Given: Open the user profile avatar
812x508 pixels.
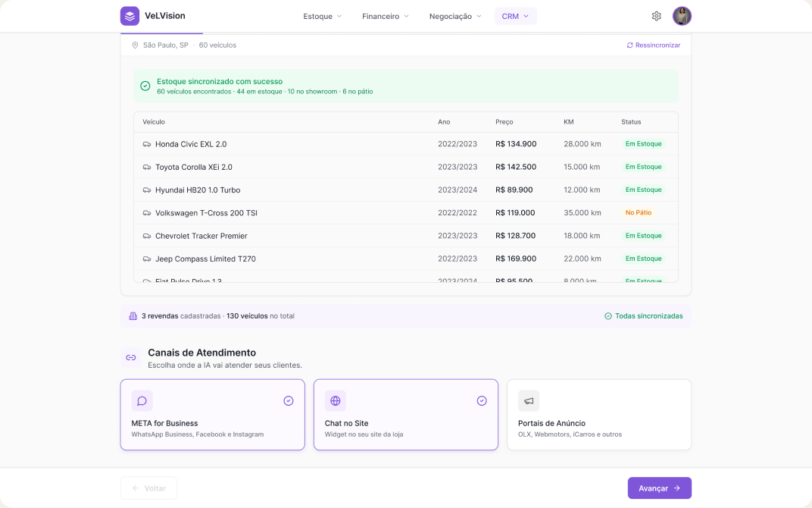Looking at the screenshot, I should tap(682, 16).
